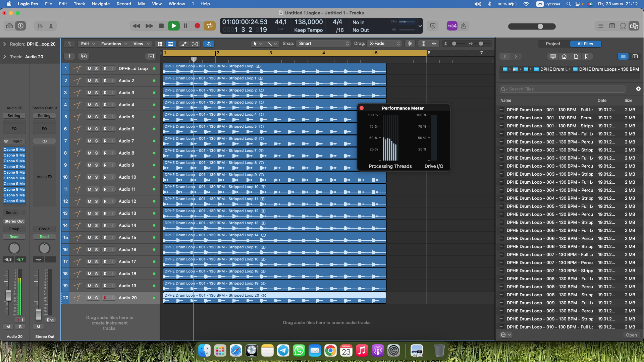Open the Functions dropdown menu
The image size is (644, 362).
click(x=114, y=44)
